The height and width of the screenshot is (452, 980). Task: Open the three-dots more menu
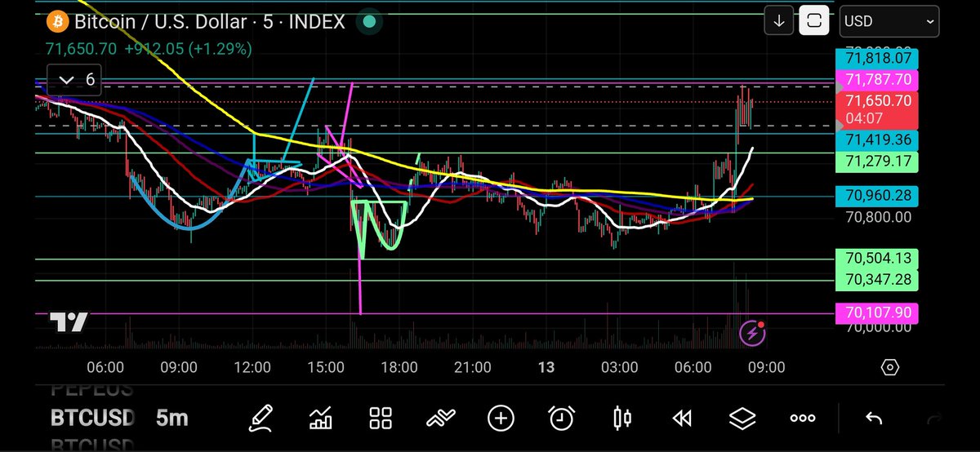[x=803, y=419]
